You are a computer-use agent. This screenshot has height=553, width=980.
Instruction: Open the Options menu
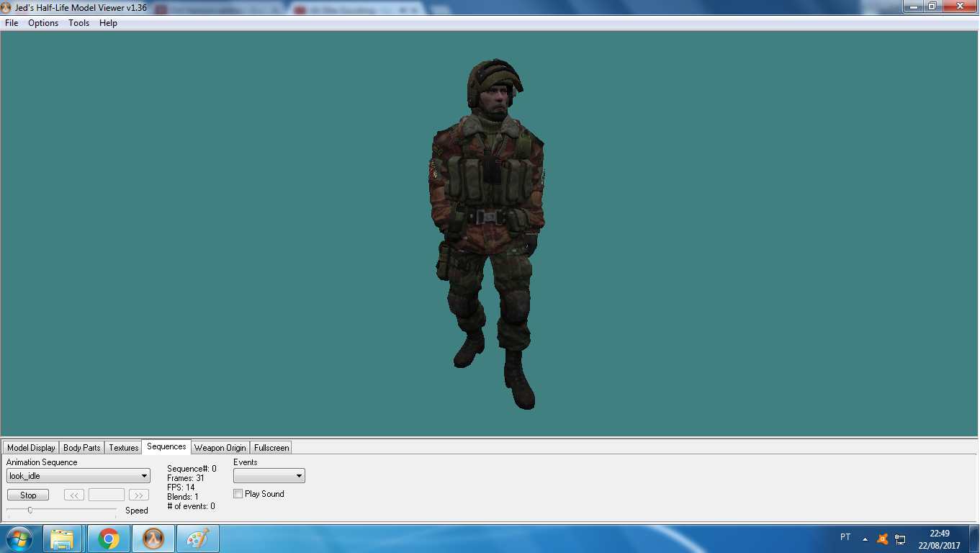(43, 23)
